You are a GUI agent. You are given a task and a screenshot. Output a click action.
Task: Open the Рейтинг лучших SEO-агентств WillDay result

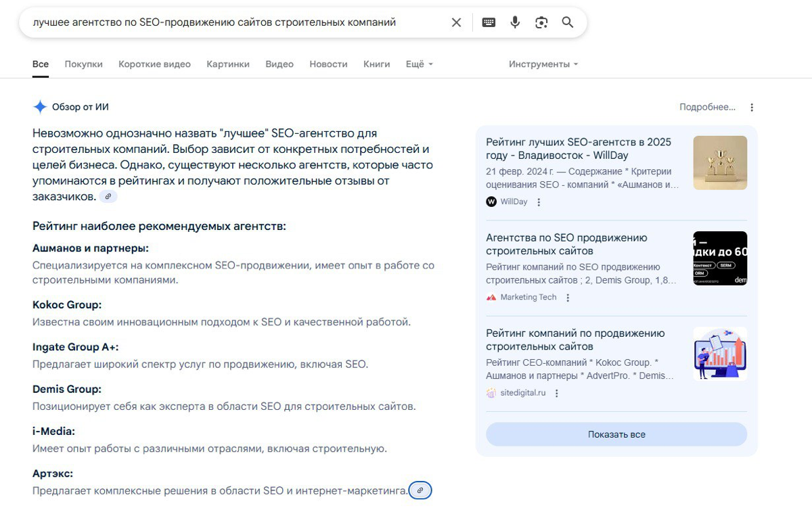click(x=579, y=149)
